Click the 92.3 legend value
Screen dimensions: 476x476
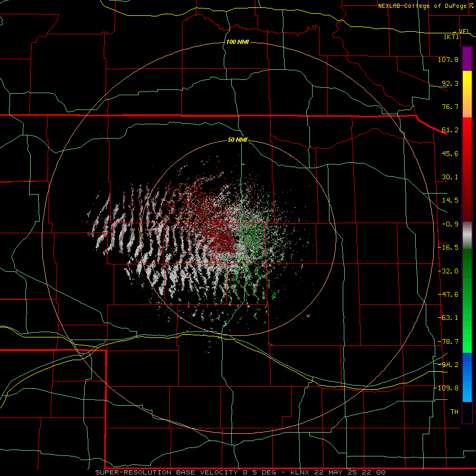450,83
